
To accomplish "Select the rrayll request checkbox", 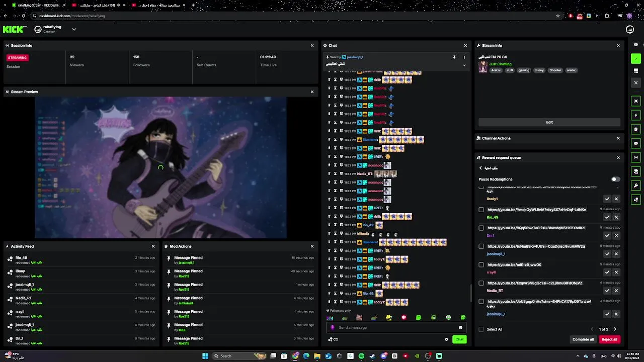I will tap(481, 264).
